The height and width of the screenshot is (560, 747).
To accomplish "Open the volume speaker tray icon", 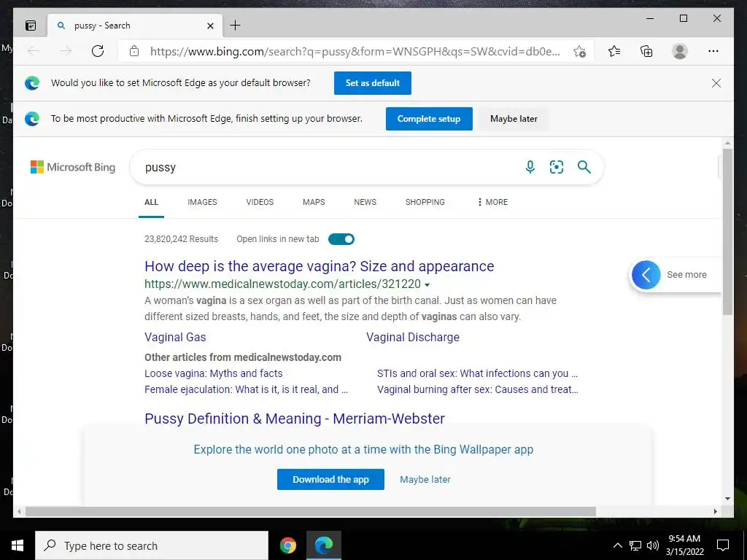I will click(x=653, y=545).
